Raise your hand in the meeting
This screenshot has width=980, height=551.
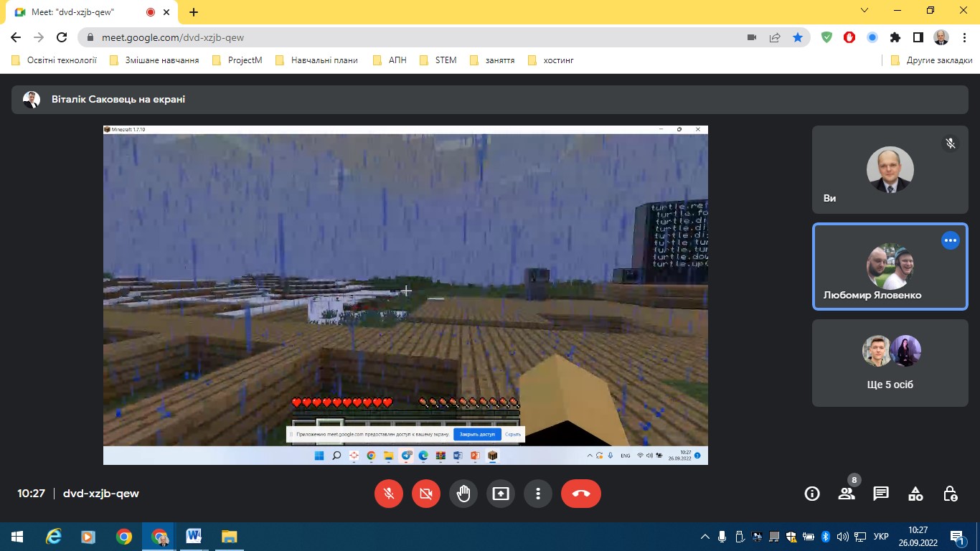pyautogui.click(x=463, y=494)
